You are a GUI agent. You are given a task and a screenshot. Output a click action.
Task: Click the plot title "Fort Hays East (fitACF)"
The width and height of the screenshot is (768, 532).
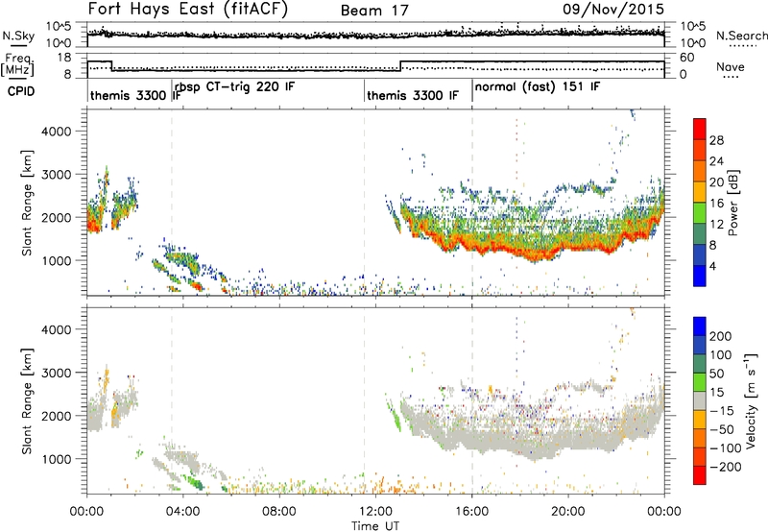pyautogui.click(x=188, y=9)
